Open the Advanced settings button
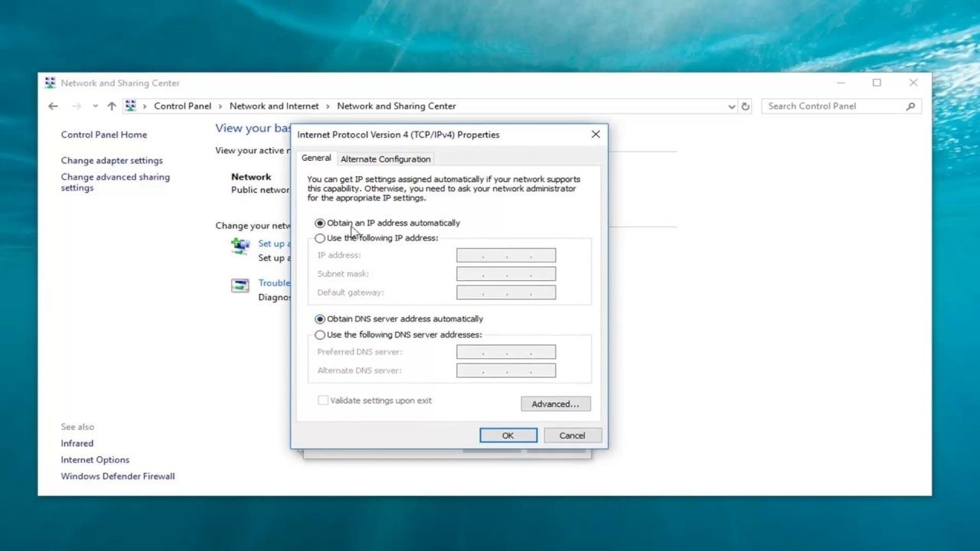The image size is (980, 551). pyautogui.click(x=555, y=404)
